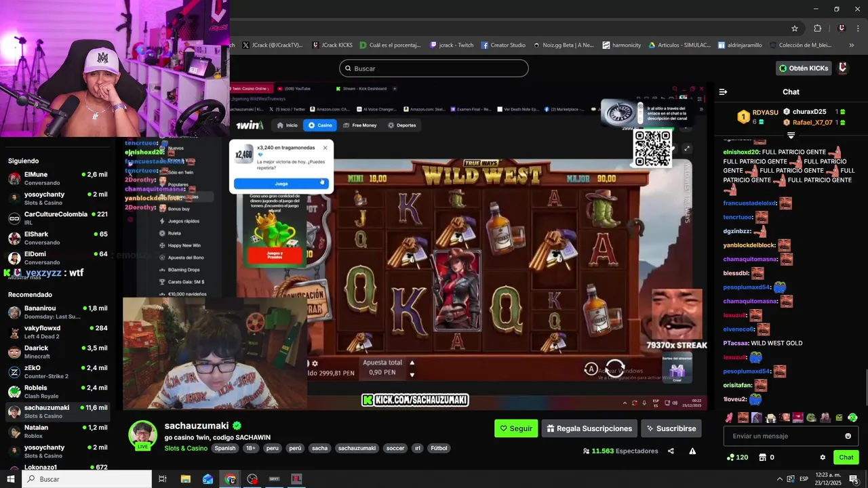The width and height of the screenshot is (868, 488).
Task: Open the Creator Studio bookmark
Action: (x=503, y=45)
